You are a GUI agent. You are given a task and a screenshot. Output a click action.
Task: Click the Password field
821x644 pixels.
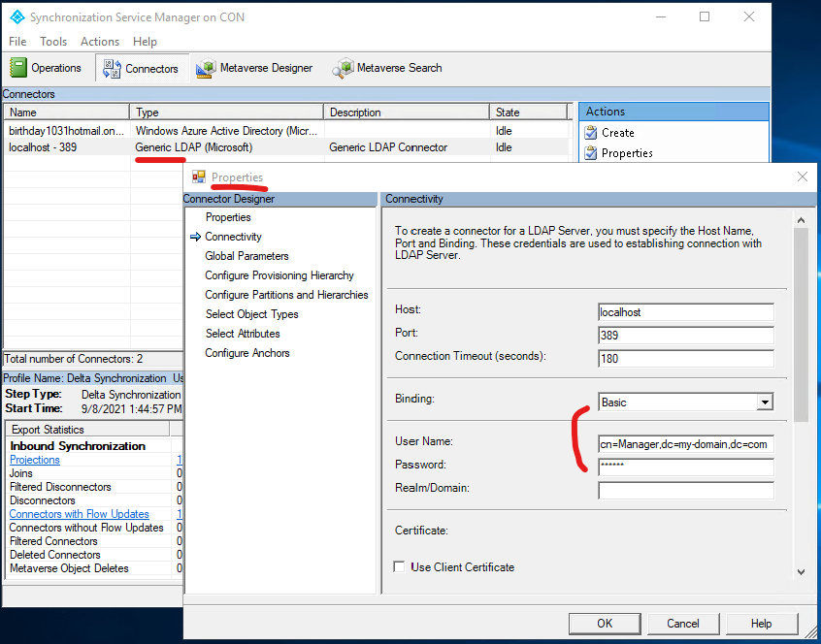pos(686,467)
